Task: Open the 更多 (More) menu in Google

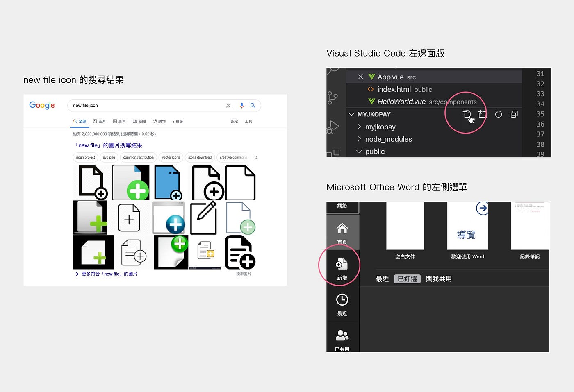Action: 178,121
